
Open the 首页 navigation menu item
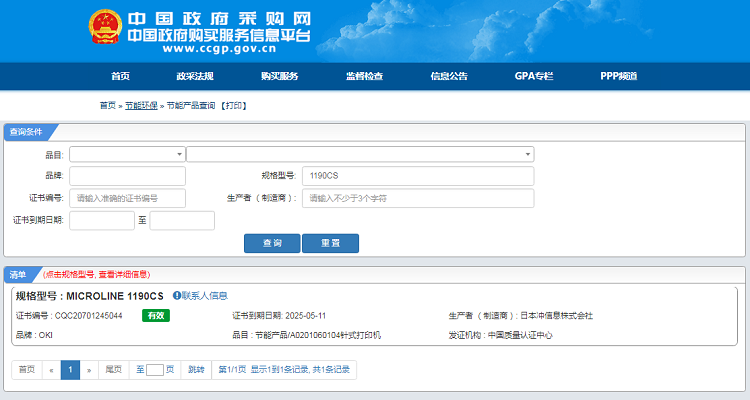pyautogui.click(x=121, y=76)
